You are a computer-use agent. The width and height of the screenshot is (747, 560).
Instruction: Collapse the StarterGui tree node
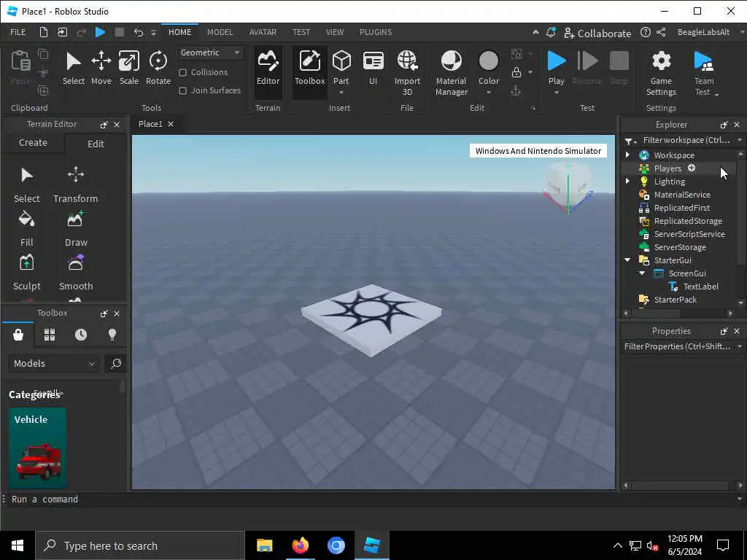point(627,260)
